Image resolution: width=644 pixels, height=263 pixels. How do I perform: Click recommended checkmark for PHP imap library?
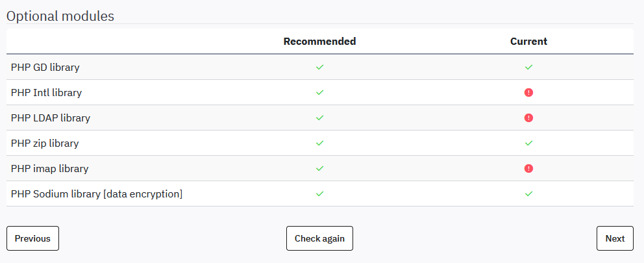319,168
